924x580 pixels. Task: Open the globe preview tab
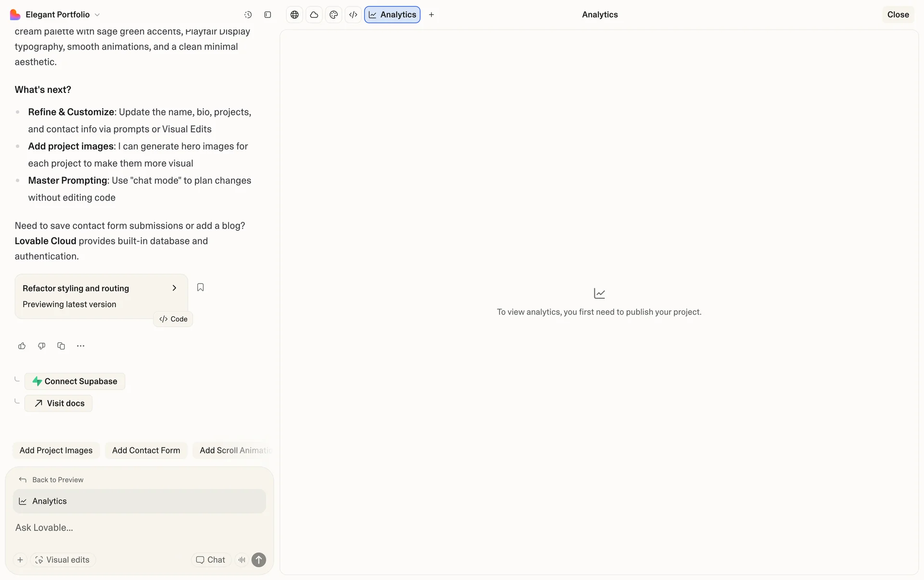(x=295, y=15)
